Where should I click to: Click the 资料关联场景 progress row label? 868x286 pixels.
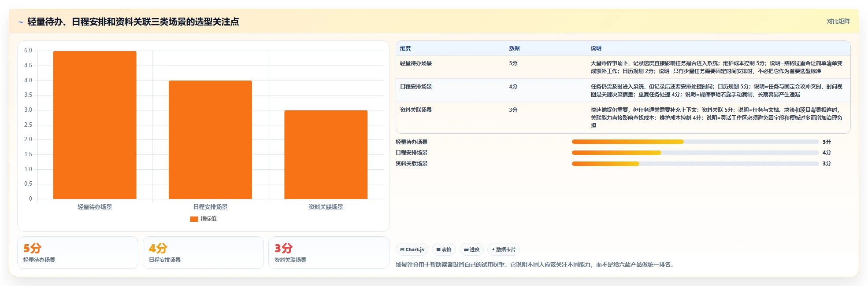412,164
